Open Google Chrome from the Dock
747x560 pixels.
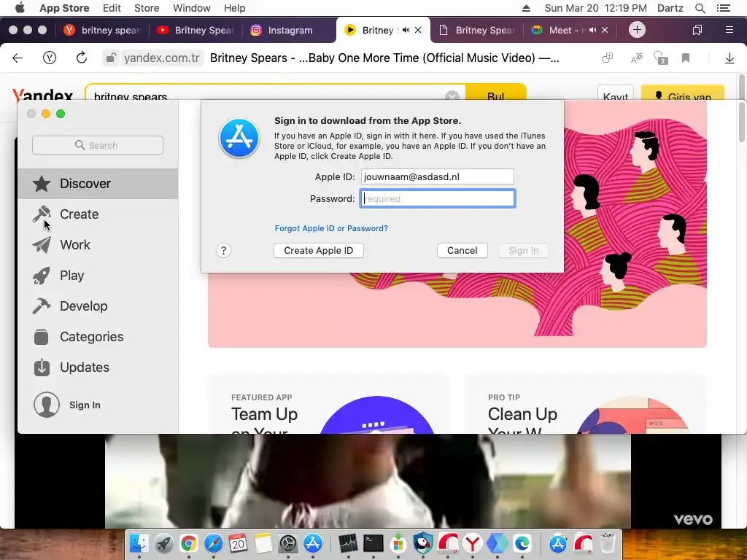coord(189,543)
